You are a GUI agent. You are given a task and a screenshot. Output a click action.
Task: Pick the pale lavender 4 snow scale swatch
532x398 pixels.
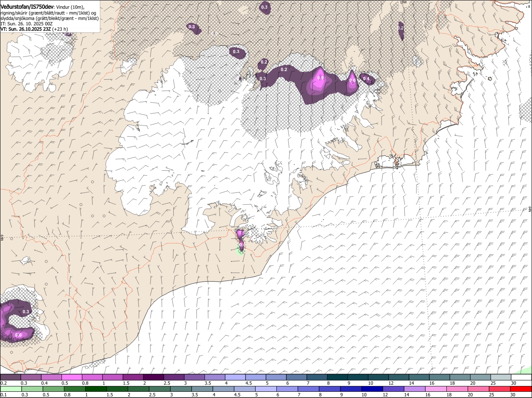[x=235, y=377]
